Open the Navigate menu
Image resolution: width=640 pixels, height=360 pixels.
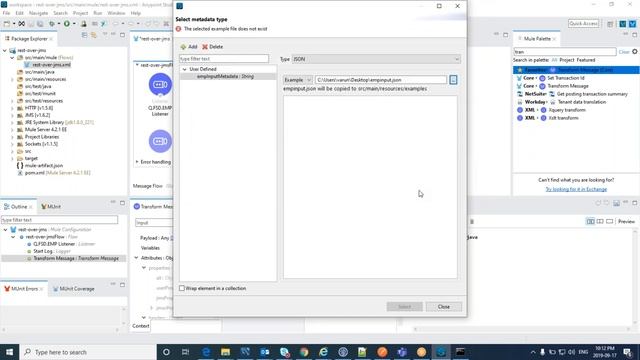click(x=38, y=13)
